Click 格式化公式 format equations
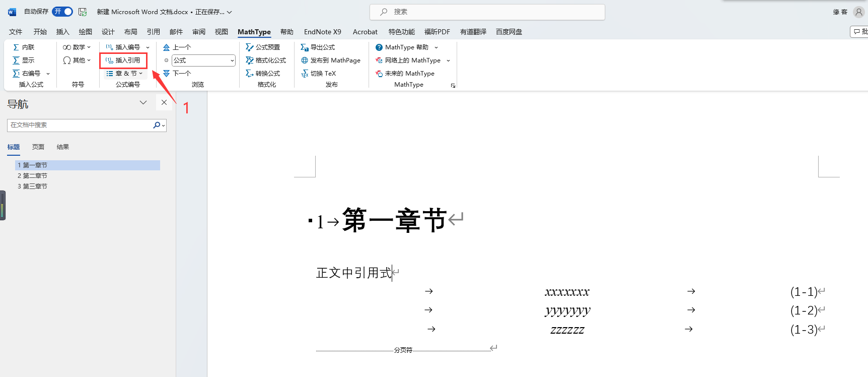868x377 pixels. tap(266, 60)
